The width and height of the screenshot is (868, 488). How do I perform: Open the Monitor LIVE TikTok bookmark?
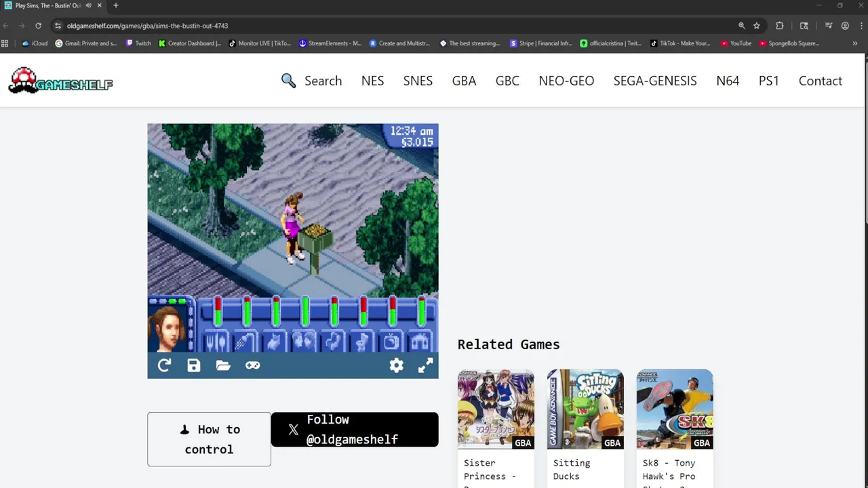(x=260, y=43)
